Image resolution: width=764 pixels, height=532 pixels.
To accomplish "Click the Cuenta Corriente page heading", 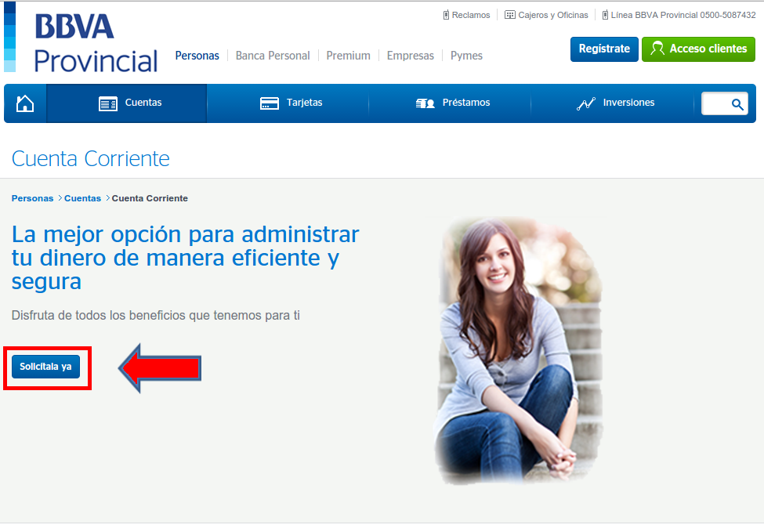I will (x=91, y=158).
